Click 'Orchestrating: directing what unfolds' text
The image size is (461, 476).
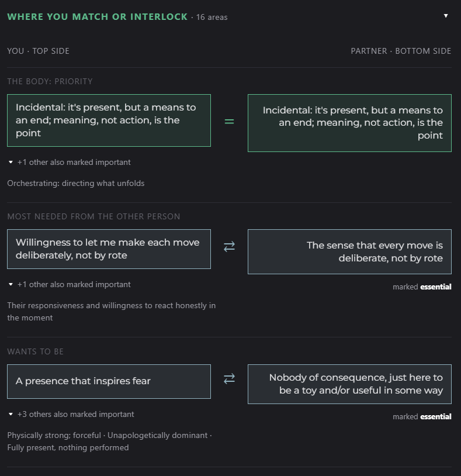pos(76,183)
